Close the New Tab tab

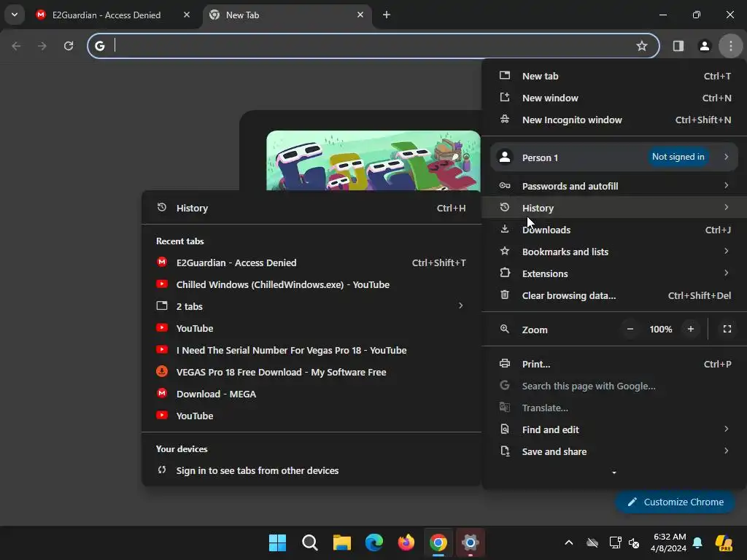click(x=360, y=15)
